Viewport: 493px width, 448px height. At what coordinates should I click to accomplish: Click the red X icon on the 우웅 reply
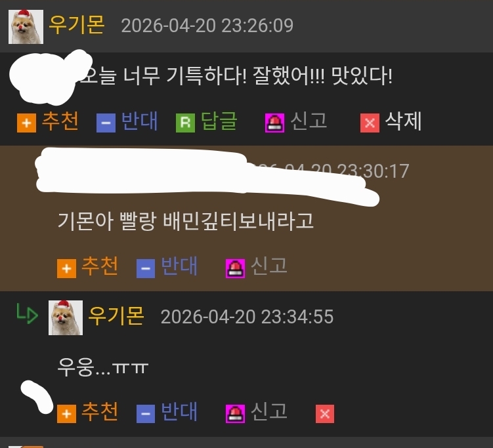point(325,414)
